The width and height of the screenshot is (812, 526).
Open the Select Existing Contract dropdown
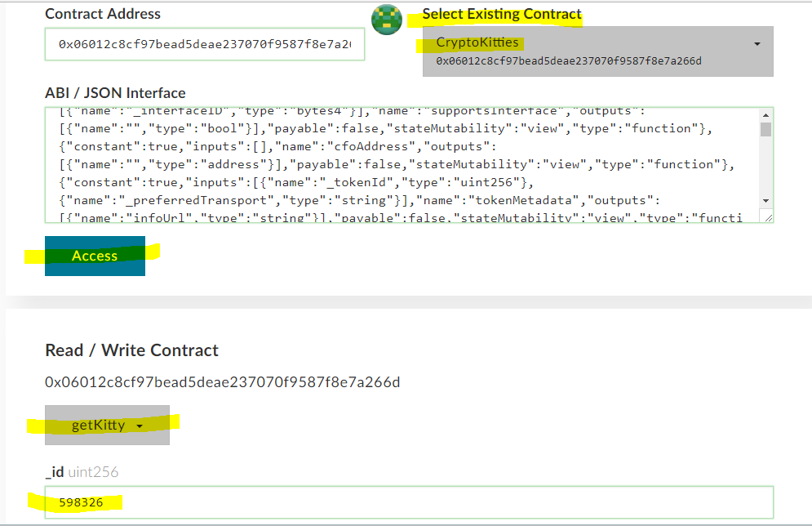click(x=597, y=51)
